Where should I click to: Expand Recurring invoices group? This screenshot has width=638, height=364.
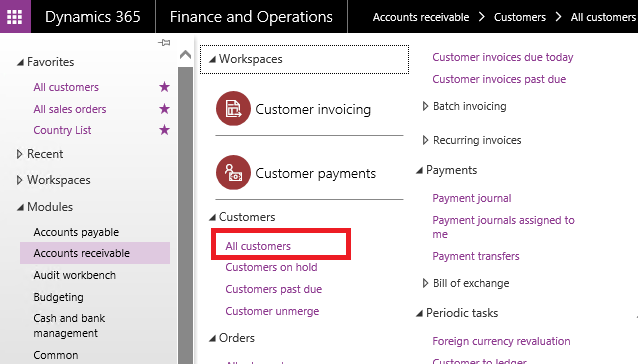click(x=425, y=140)
